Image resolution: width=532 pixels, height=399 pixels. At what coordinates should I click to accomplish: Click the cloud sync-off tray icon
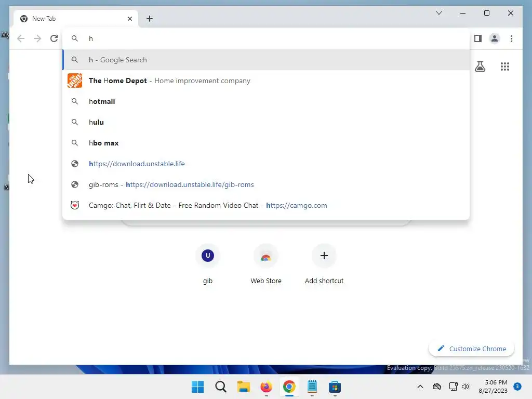point(436,387)
